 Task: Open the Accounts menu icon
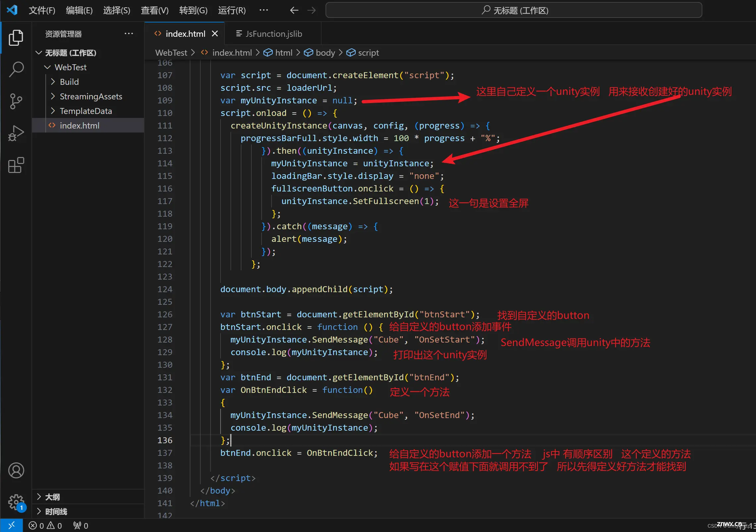point(16,470)
